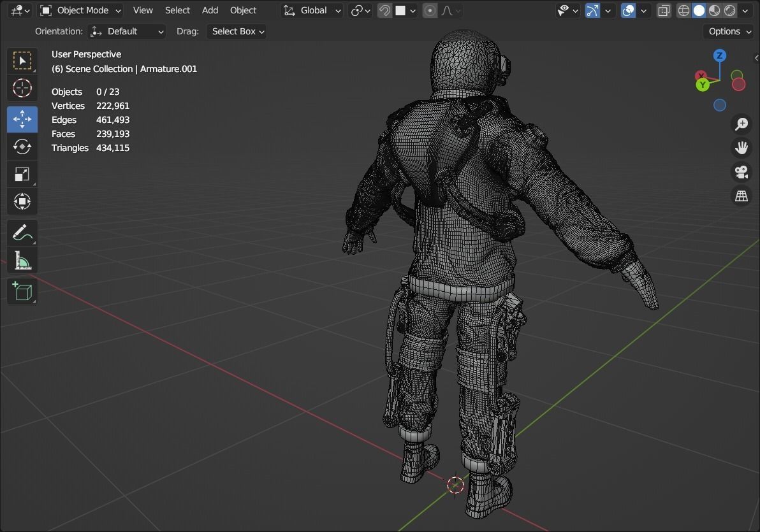Click the Y axis on navigation gizmo
The height and width of the screenshot is (532, 760).
point(703,85)
